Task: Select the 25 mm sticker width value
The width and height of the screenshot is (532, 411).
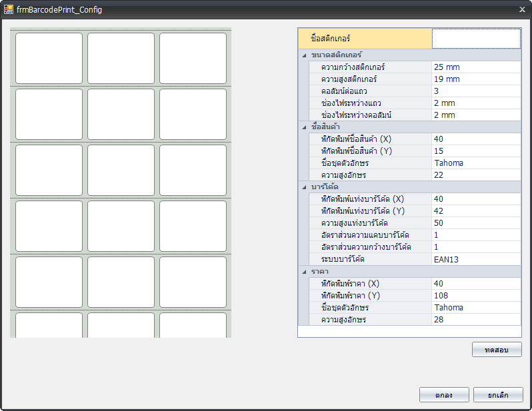Action: pyautogui.click(x=476, y=67)
